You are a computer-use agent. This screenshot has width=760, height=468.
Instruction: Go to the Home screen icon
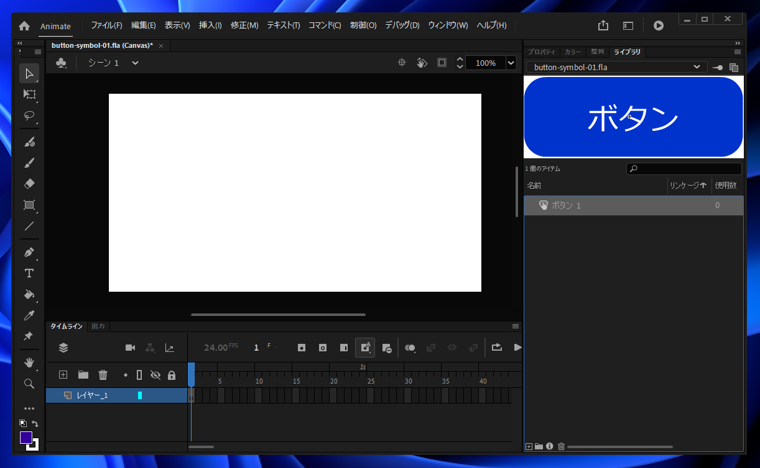click(x=24, y=26)
